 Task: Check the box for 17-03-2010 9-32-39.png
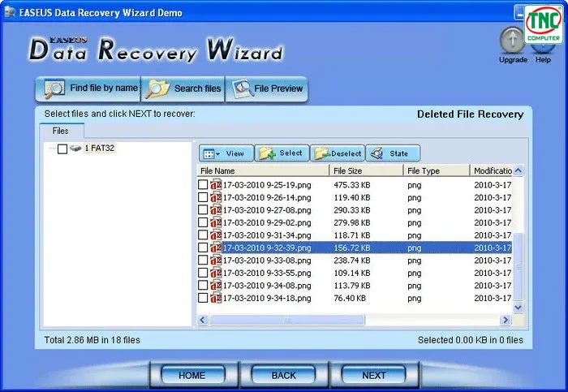(x=203, y=248)
